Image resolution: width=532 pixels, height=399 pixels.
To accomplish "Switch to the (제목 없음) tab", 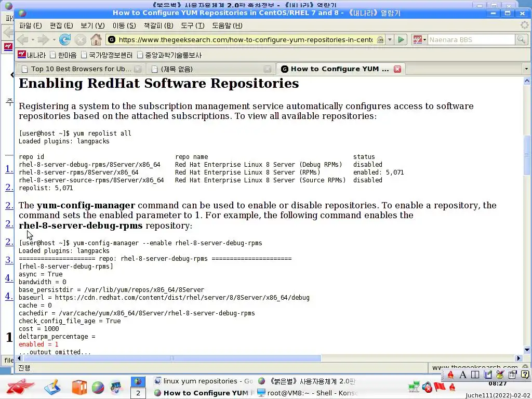I will coord(211,69).
